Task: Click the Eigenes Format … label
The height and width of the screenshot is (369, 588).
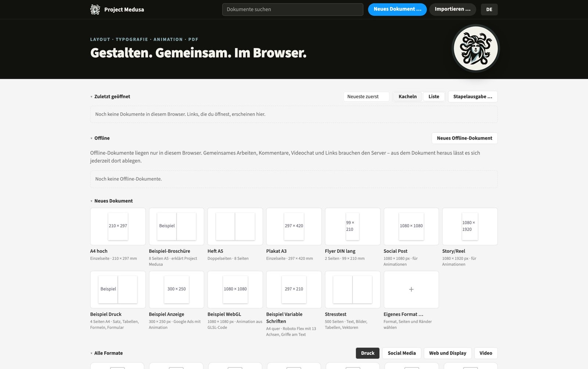Action: pos(403,314)
